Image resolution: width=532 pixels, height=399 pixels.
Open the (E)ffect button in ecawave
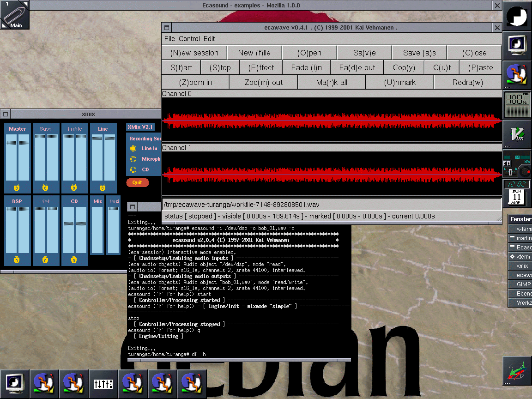tap(261, 67)
